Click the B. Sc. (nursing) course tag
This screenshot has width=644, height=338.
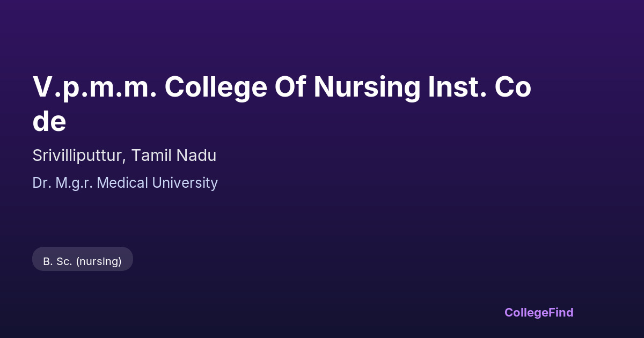[x=83, y=261]
